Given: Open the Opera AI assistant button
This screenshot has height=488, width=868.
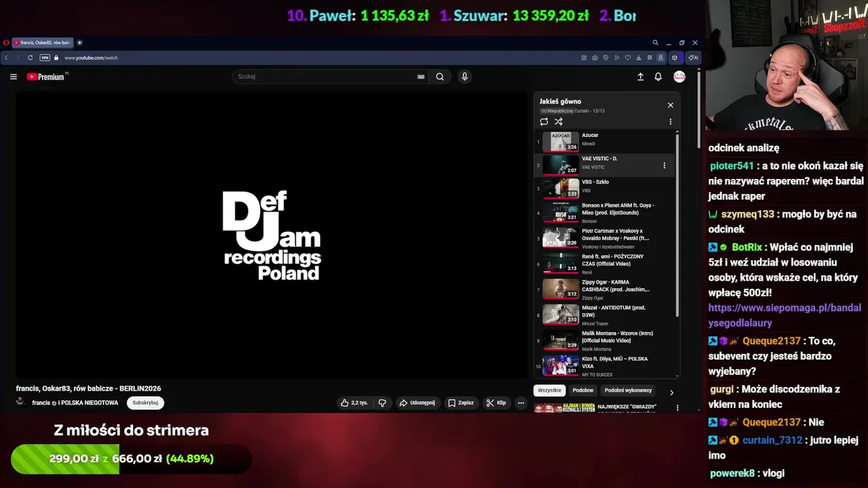Looking at the screenshot, I should point(693,58).
